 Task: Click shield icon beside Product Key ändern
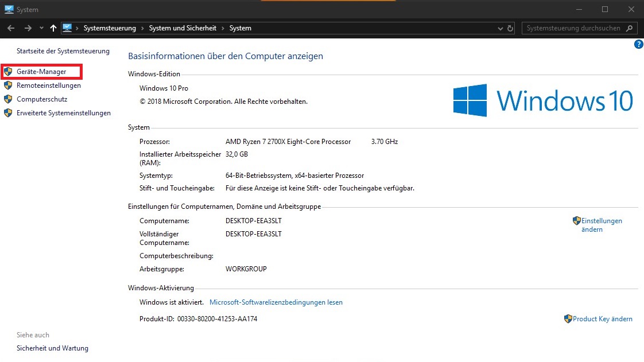(568, 319)
